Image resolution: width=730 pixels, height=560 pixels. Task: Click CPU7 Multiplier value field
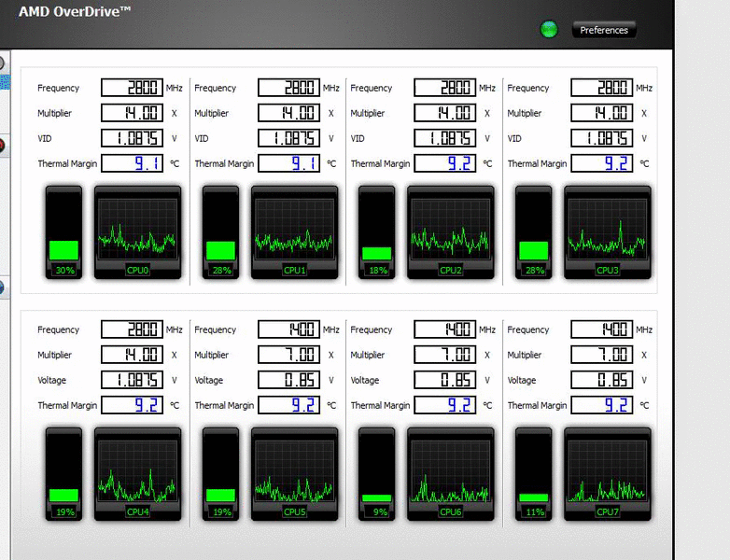click(x=602, y=355)
